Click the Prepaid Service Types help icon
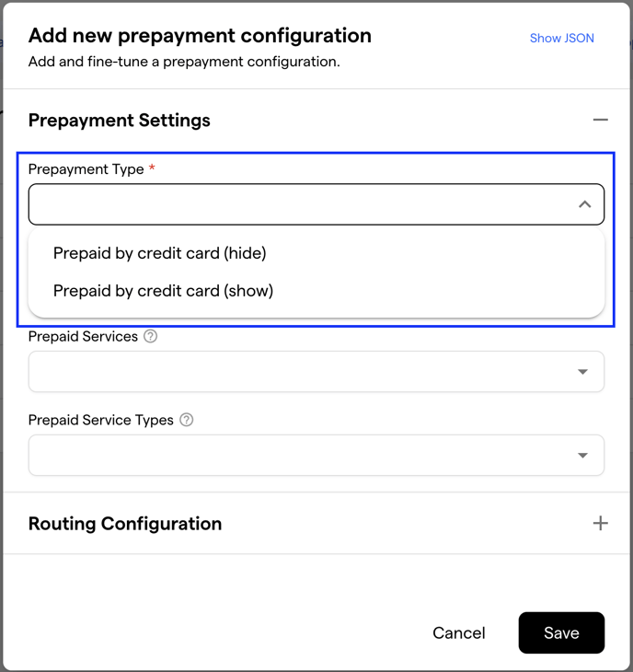633x672 pixels. [186, 420]
